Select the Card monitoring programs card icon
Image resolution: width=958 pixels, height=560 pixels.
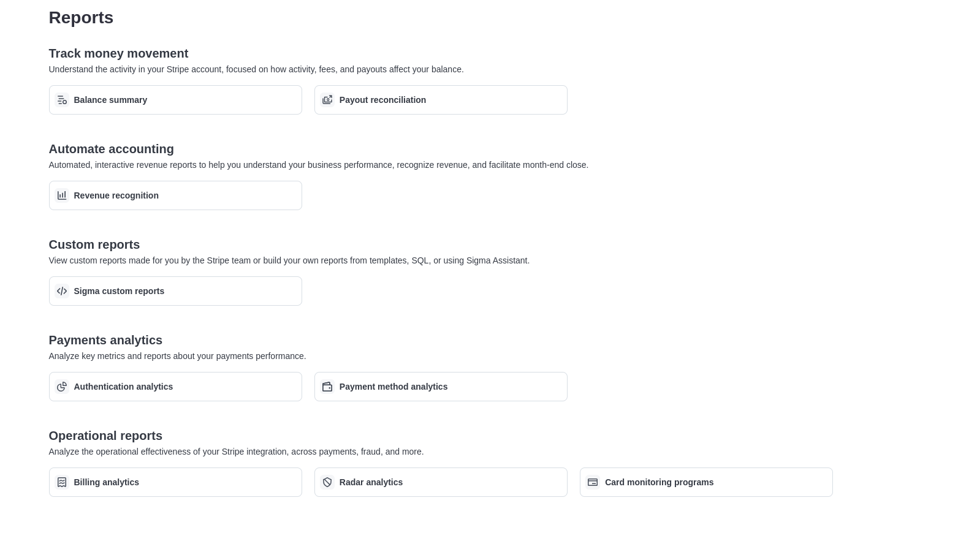tap(593, 482)
